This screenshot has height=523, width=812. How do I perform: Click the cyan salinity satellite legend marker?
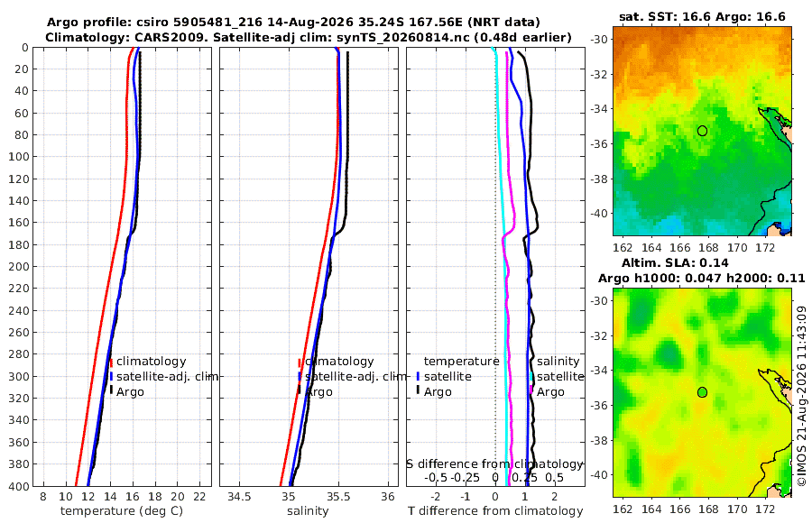[x=531, y=376]
